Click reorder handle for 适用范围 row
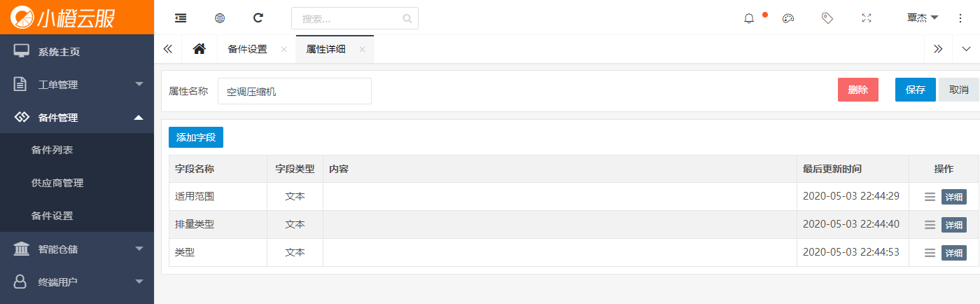 930,197
